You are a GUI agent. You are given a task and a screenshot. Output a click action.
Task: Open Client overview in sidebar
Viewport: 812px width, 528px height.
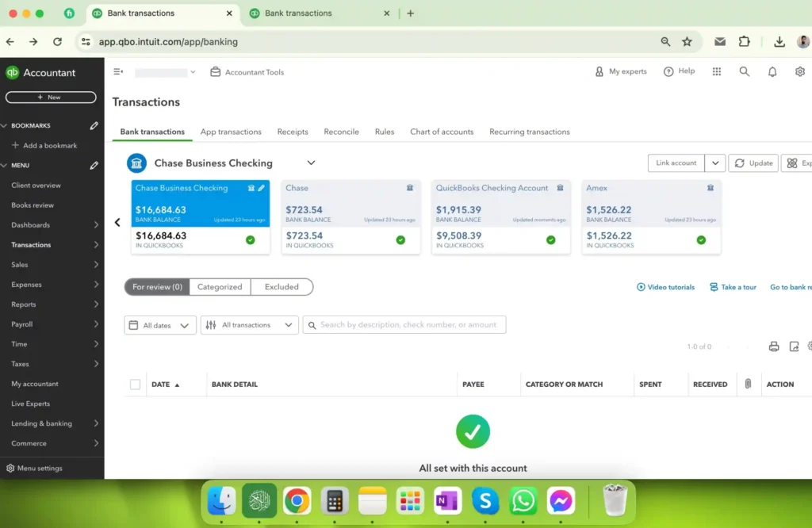(x=36, y=186)
